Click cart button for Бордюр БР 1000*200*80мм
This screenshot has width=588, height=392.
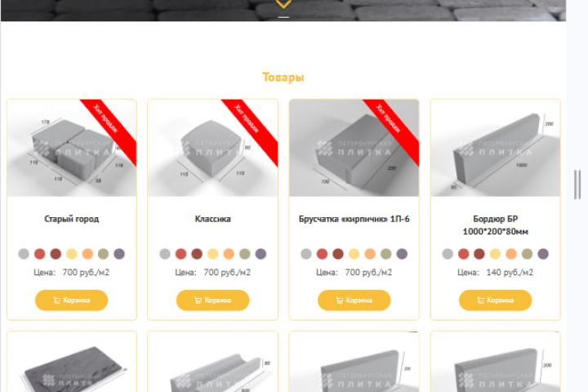tap(496, 300)
